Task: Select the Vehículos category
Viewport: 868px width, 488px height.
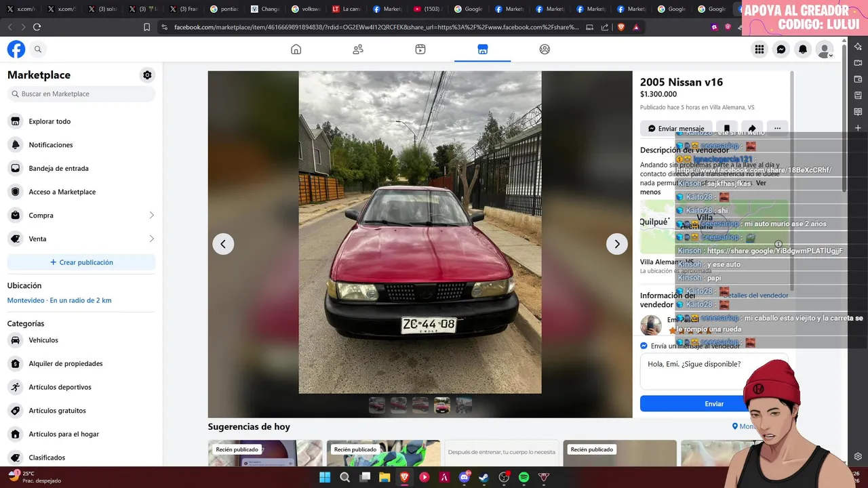Action: click(81, 340)
